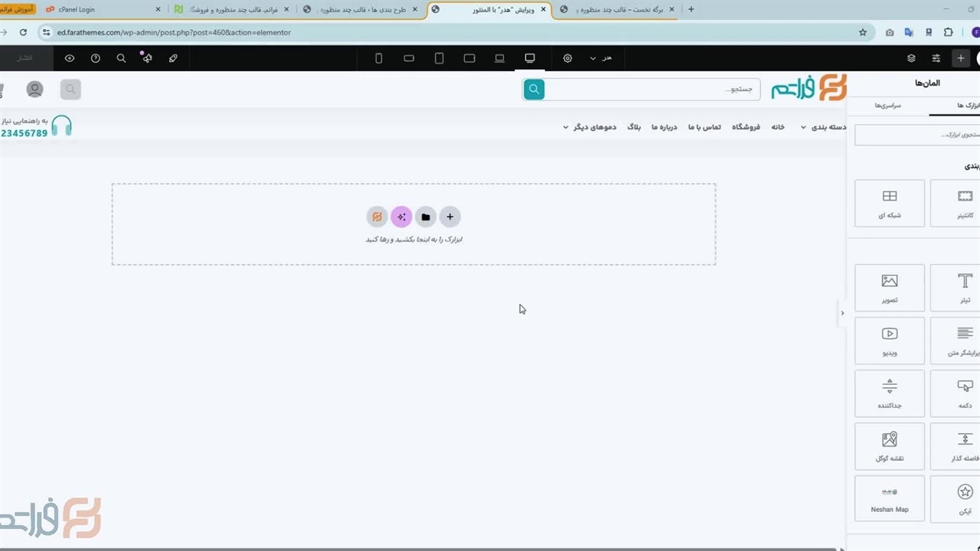Select the Google Maps (نقشه گوگل) widget
Viewport: 980px width, 551px height.
[889, 446]
